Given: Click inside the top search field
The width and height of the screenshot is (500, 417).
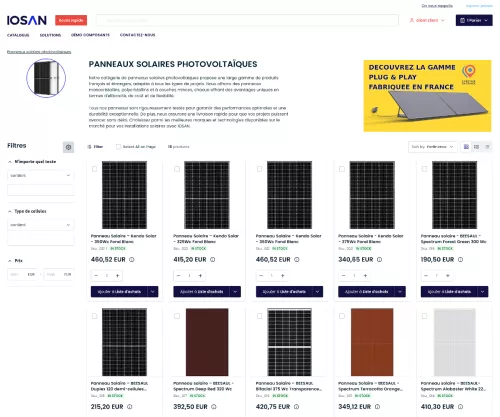Looking at the screenshot, I should [247, 20].
